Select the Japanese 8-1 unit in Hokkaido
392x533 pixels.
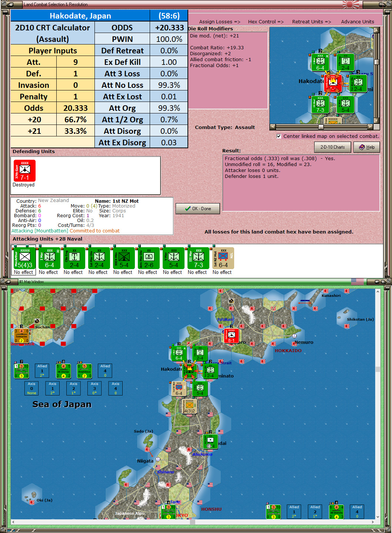231,336
